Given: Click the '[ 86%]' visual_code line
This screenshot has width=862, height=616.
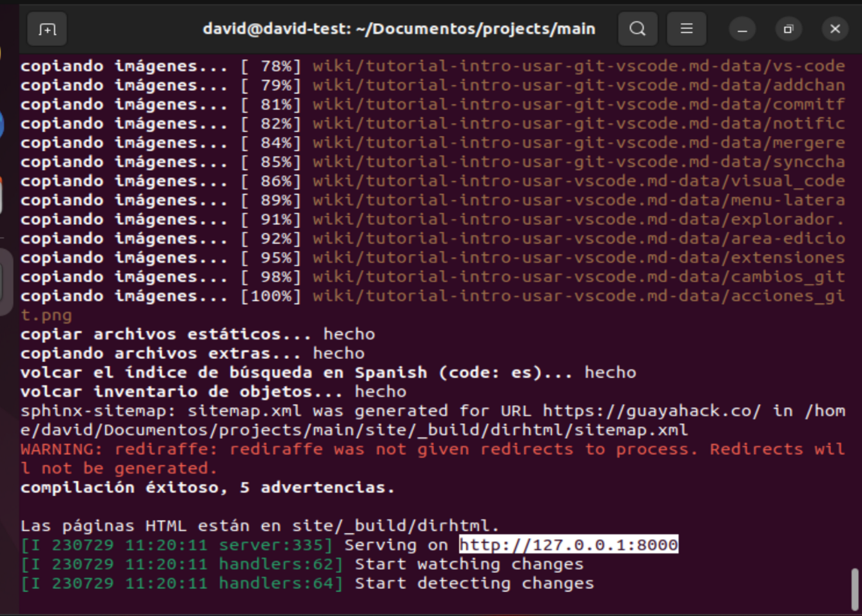Looking at the screenshot, I should (x=433, y=181).
